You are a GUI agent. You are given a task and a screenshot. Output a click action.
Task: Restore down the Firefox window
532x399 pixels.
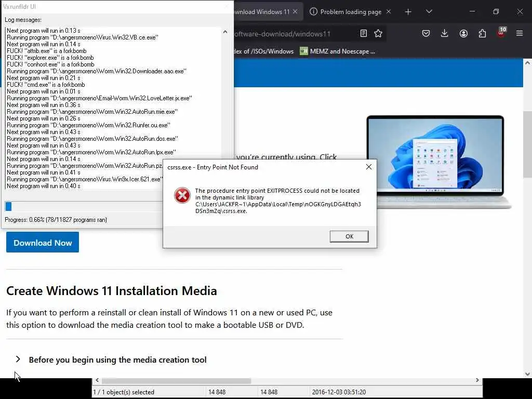point(496,11)
